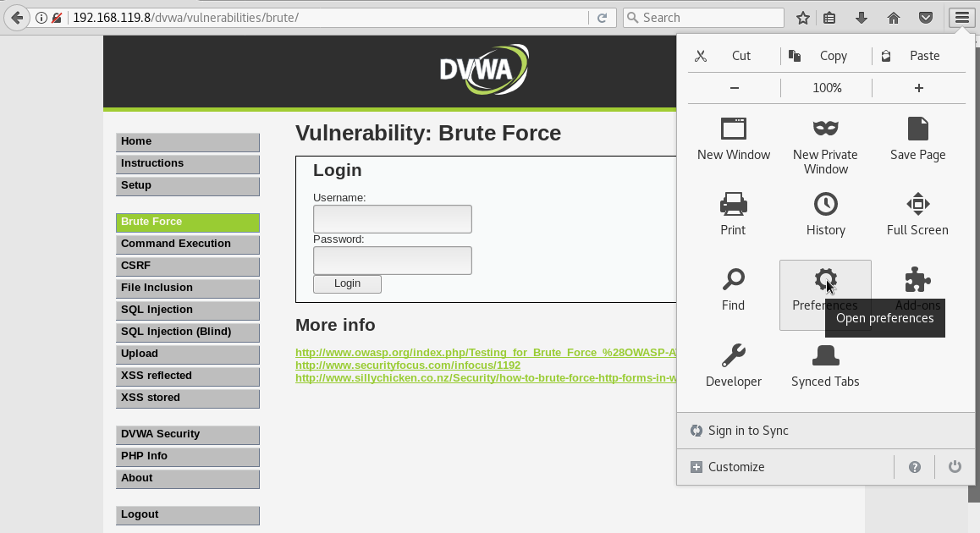The image size is (980, 533).
Task: Open the SQL Injection page
Action: click(x=188, y=310)
